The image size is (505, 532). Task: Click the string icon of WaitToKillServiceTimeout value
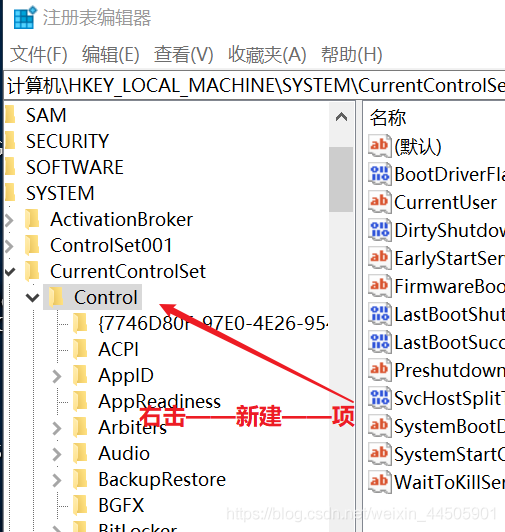coord(379,482)
